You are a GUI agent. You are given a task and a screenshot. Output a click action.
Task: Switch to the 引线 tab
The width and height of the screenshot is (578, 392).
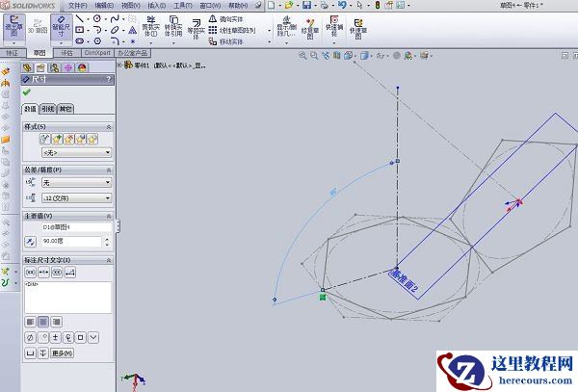pos(47,109)
